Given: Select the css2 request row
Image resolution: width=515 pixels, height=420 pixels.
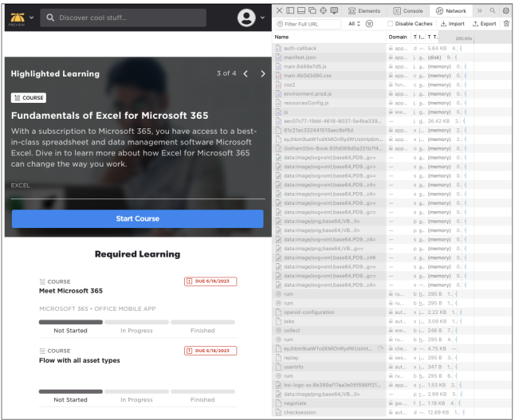Looking at the screenshot, I should (392, 84).
